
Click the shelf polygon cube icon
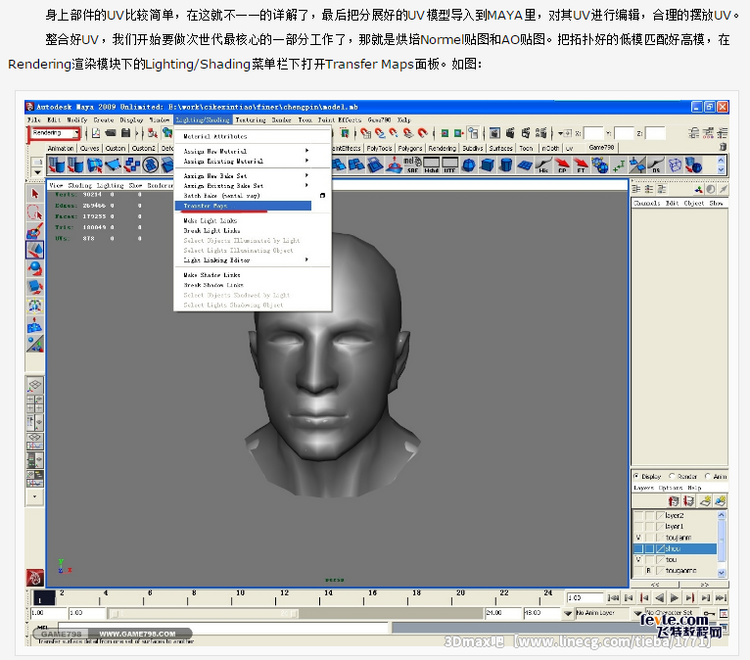click(x=487, y=165)
